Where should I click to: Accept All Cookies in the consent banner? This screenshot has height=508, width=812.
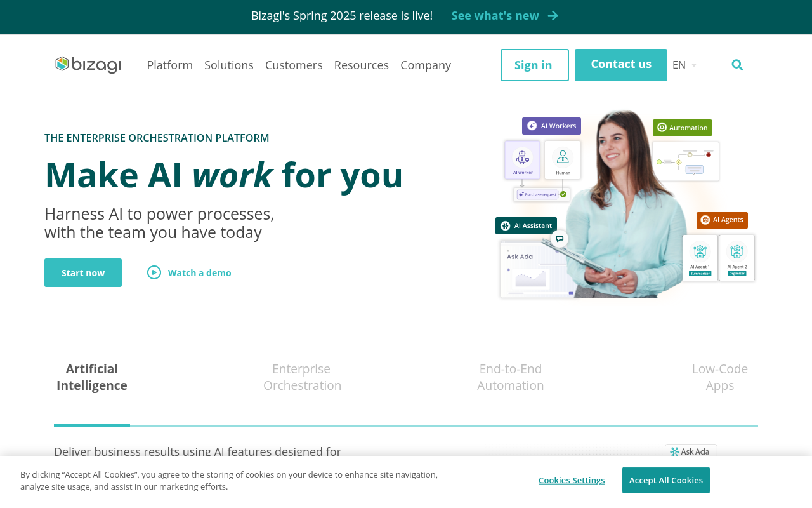pyautogui.click(x=665, y=480)
